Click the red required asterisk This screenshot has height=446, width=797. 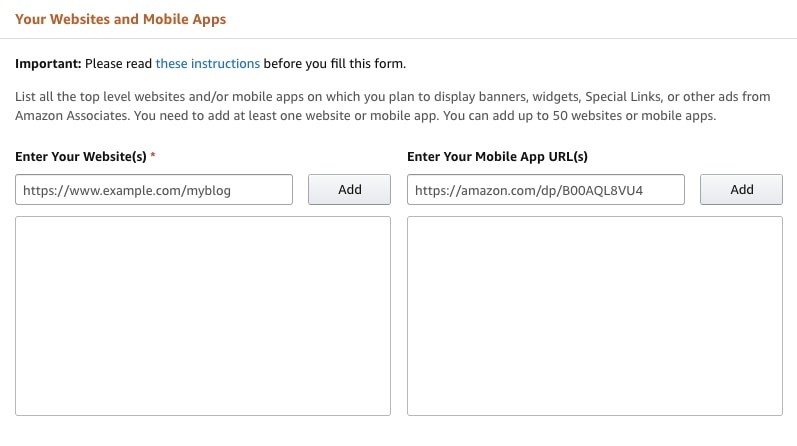click(x=152, y=157)
